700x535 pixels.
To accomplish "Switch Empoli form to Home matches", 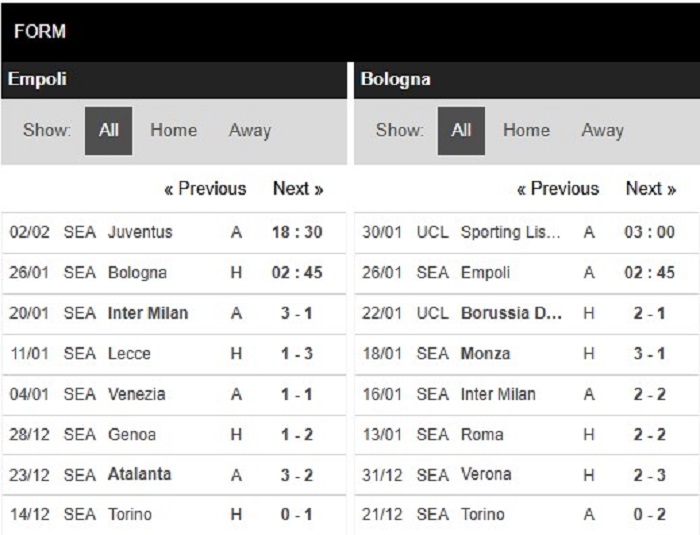I will 173,130.
